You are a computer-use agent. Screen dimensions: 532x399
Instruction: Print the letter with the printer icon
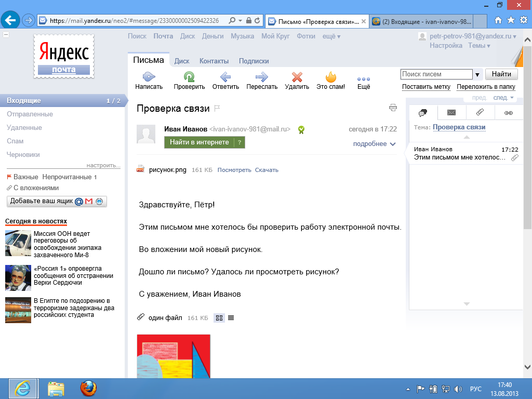pyautogui.click(x=393, y=108)
